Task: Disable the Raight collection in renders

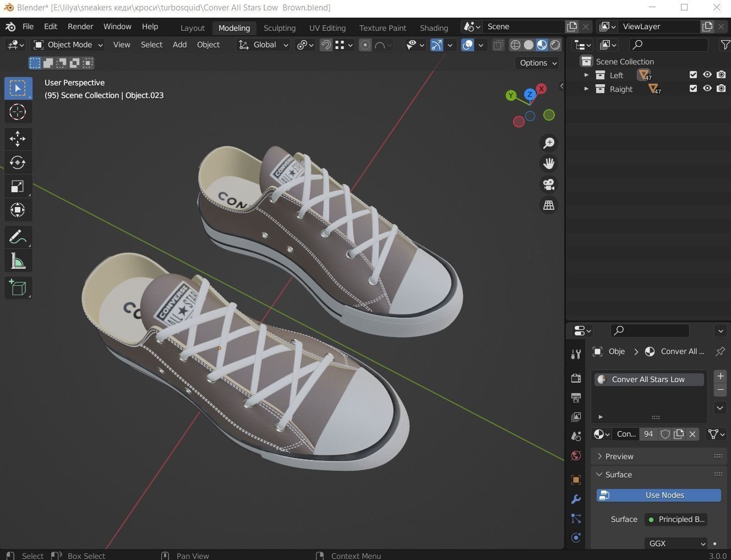Action: [721, 88]
